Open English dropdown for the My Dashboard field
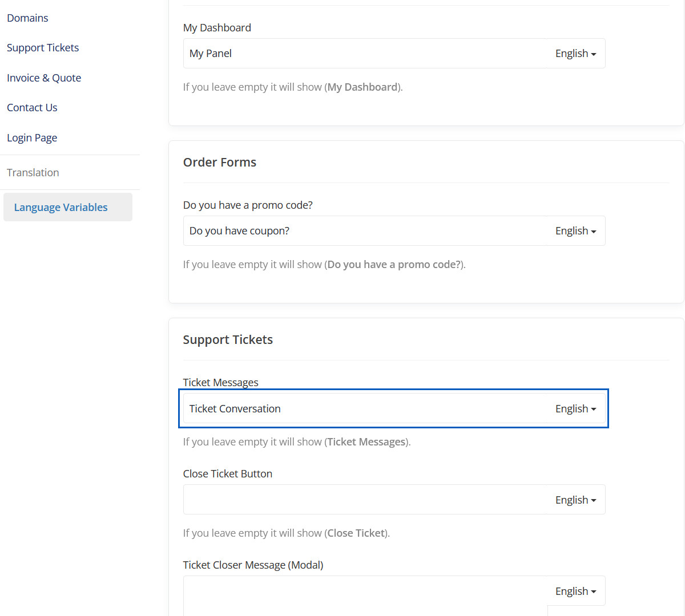685x616 pixels. click(575, 54)
